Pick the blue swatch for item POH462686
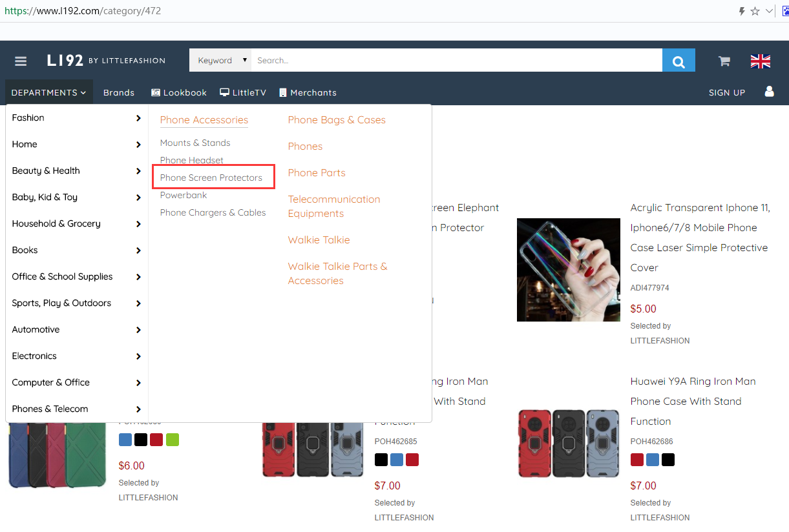789x532 pixels. coord(653,460)
